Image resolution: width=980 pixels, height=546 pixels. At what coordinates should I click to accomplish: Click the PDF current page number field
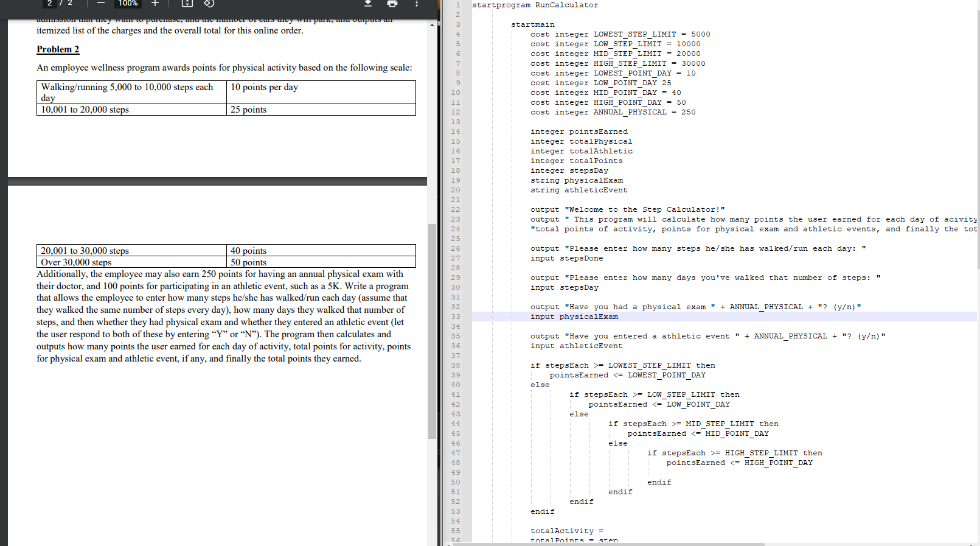(50, 3)
